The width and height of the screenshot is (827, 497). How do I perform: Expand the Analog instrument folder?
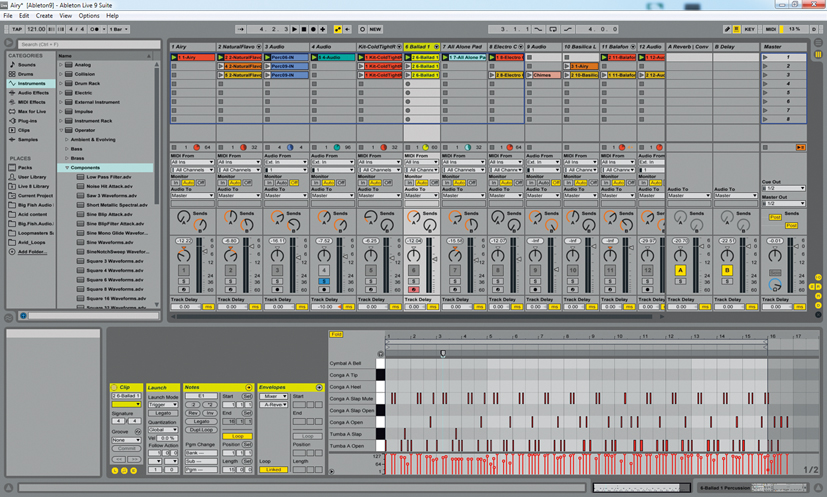click(x=61, y=65)
